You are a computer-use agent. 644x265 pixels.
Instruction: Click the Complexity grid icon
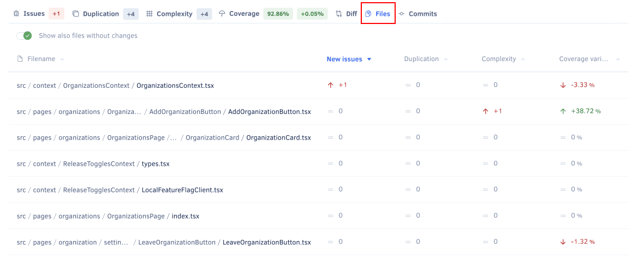150,14
